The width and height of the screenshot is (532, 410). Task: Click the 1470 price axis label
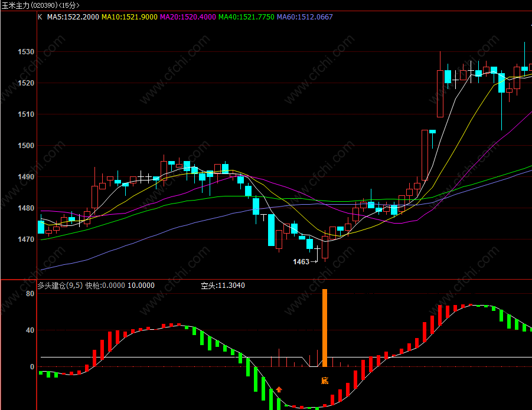coord(26,240)
